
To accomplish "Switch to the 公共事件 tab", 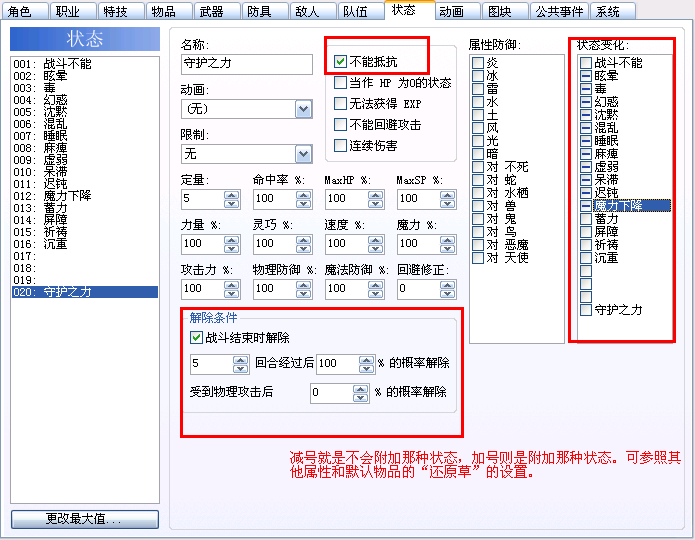I will pyautogui.click(x=558, y=11).
